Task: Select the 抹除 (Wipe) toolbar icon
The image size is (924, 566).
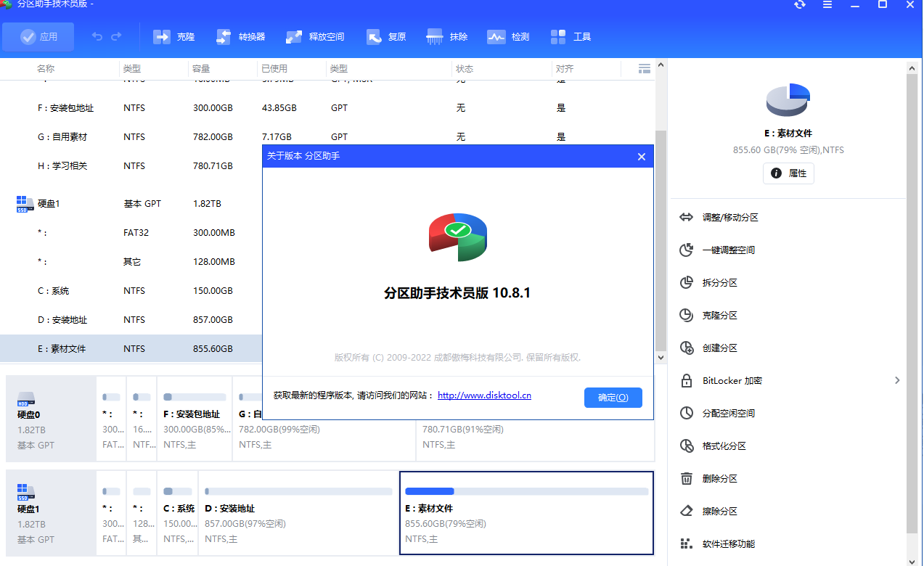Action: 446,36
